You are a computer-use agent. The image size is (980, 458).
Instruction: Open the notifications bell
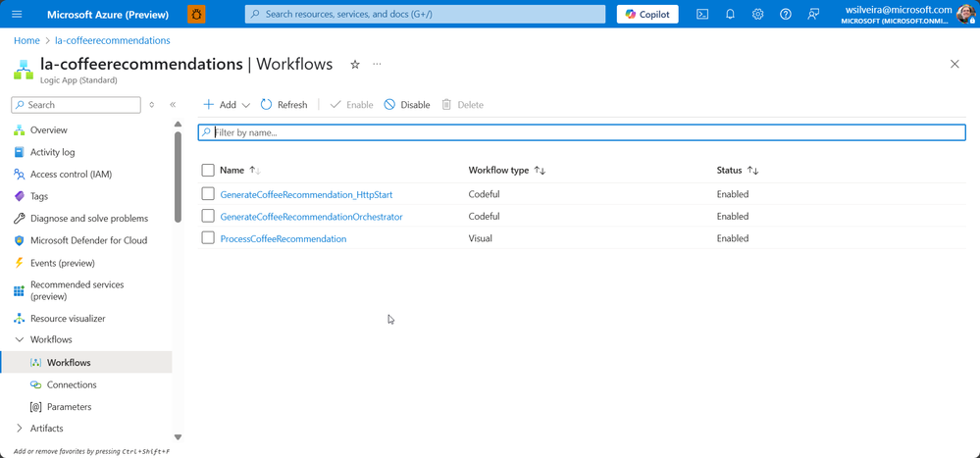point(730,15)
